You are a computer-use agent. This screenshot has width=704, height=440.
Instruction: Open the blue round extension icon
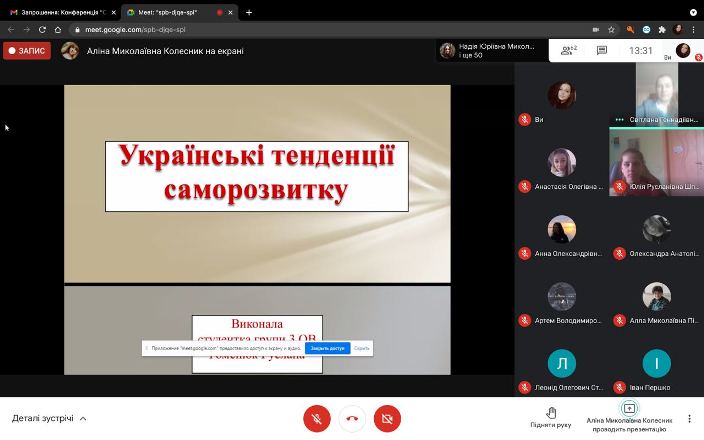[646, 30]
